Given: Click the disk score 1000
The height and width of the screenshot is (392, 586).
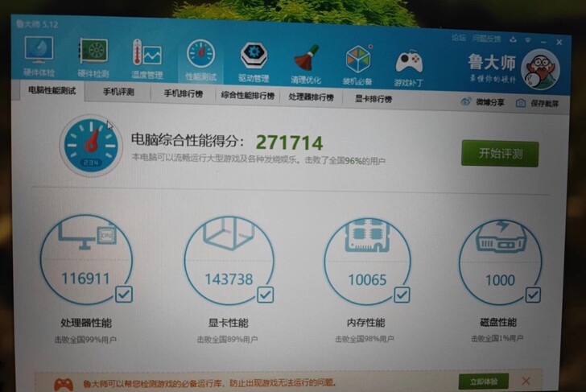Looking at the screenshot, I should pos(500,280).
